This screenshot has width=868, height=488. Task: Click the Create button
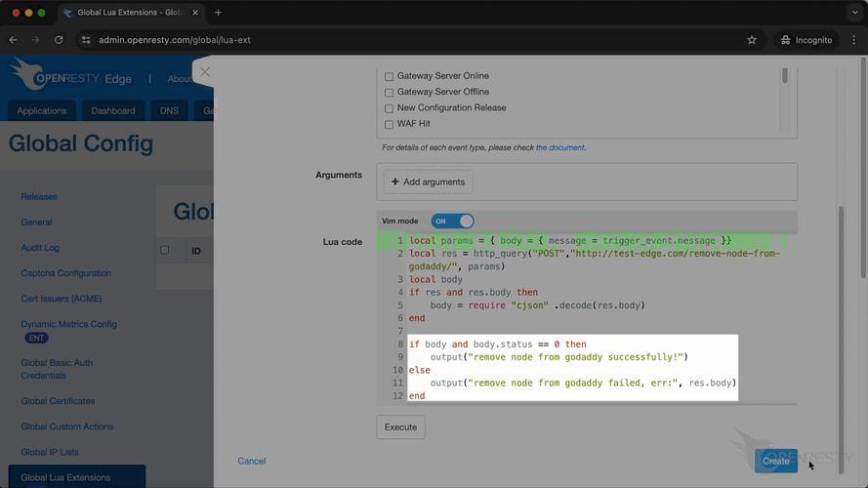775,461
